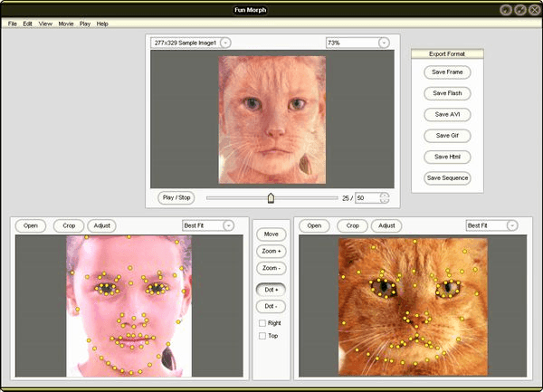Open the Movie menu
Image resolution: width=543 pixels, height=392 pixels.
66,23
